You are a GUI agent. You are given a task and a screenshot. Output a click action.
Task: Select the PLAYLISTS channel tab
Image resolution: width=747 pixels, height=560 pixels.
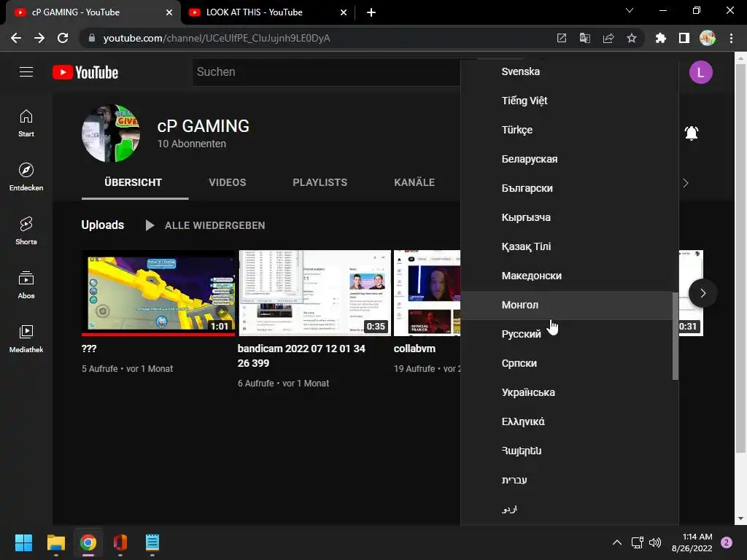pos(320,182)
